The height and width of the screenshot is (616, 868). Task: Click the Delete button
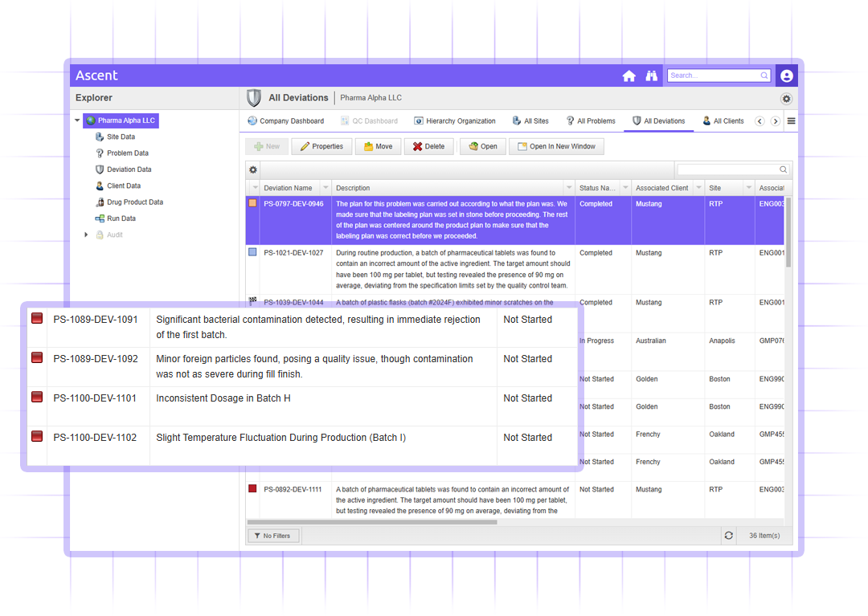coord(428,146)
